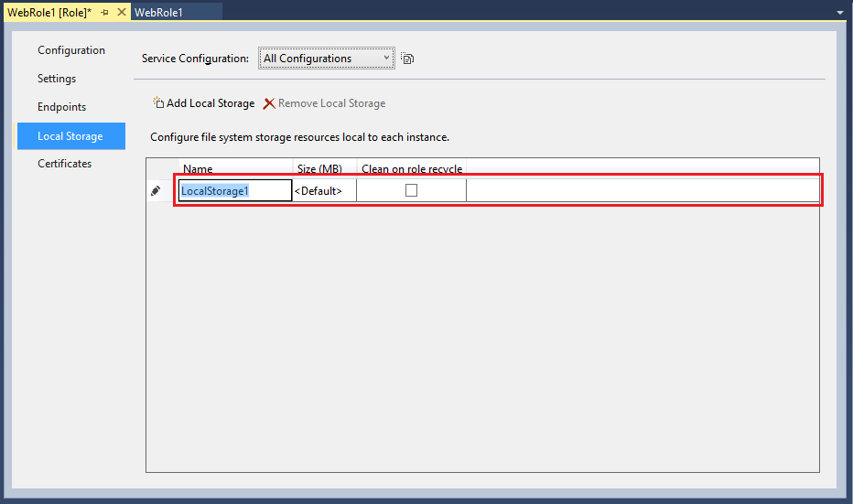Click the pin icon on WebRole1 [Role] tab
Screen dimensions: 853x504
[105, 12]
